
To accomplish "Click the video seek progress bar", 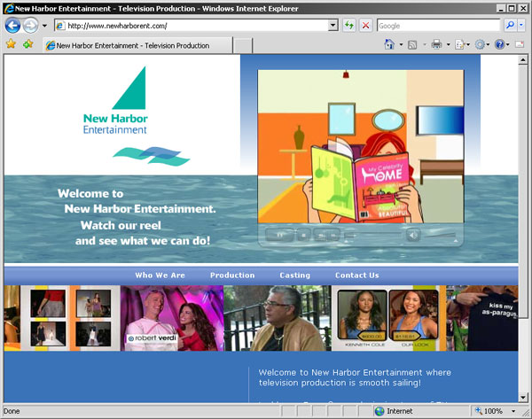I will [372, 234].
